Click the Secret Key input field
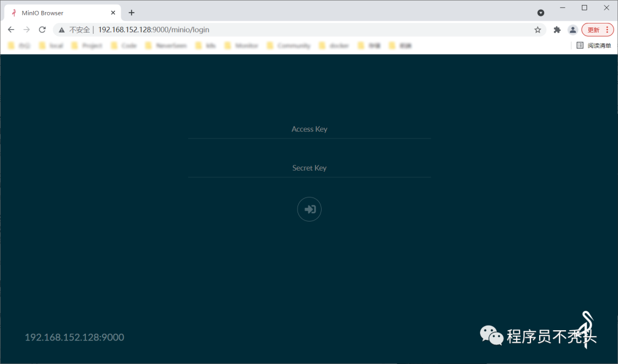Viewport: 618px width, 364px height. [x=310, y=168]
